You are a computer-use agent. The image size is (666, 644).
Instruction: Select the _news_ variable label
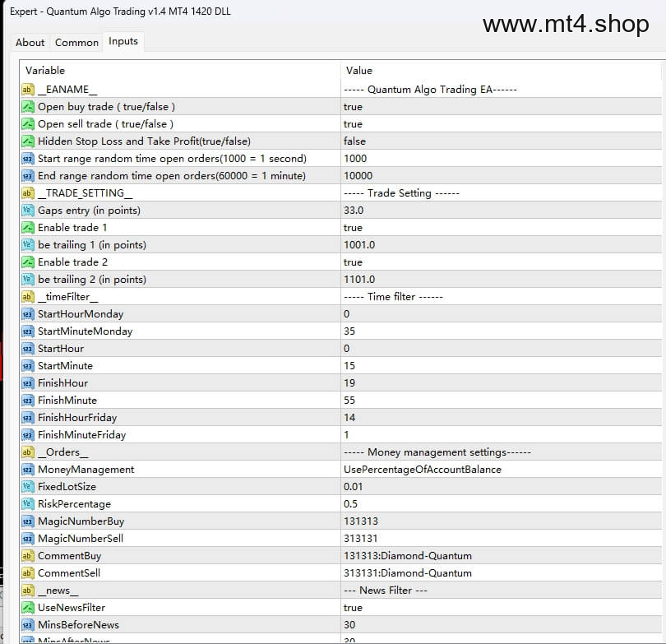point(58,591)
